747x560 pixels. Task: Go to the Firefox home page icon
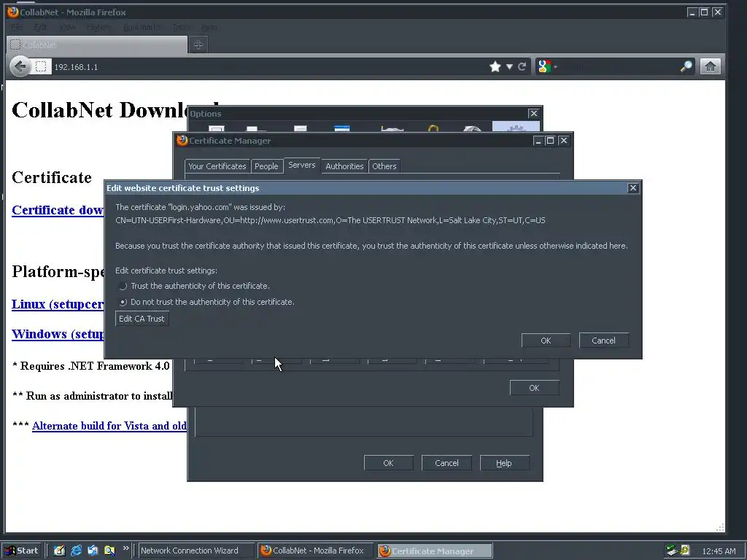point(710,66)
